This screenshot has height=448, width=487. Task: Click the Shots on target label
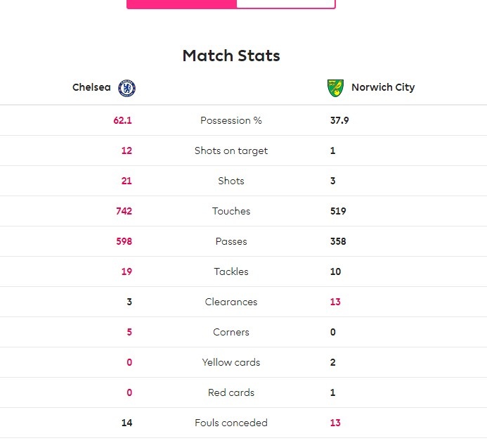(x=231, y=151)
